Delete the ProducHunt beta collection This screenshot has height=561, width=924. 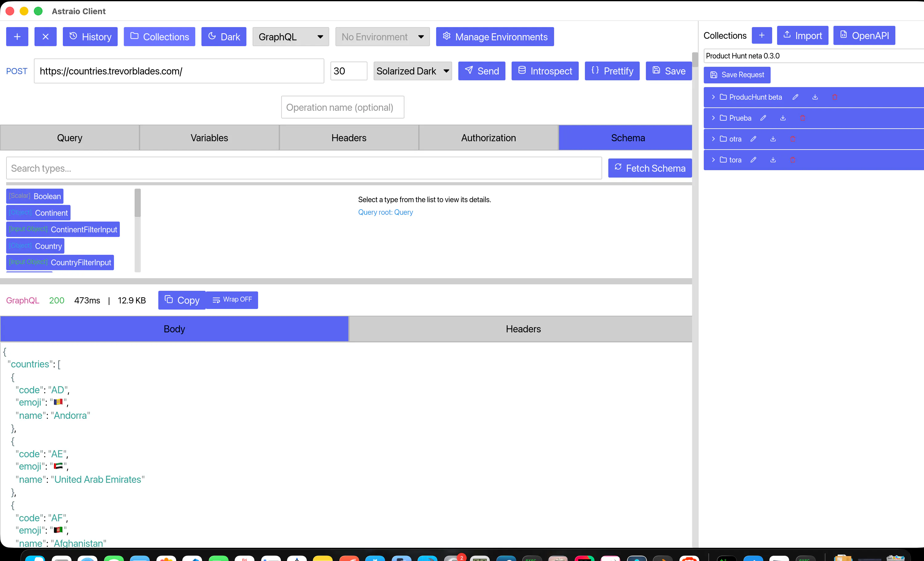click(x=835, y=97)
